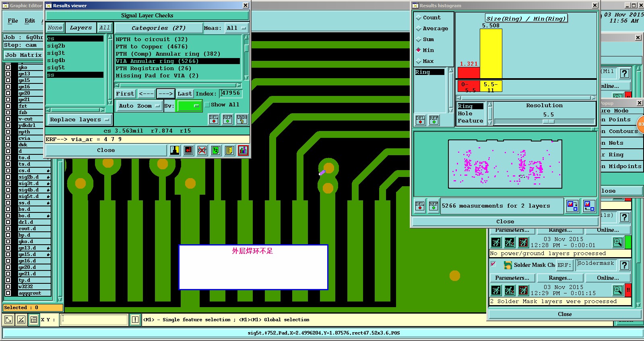
Task: Click the Last navigation button
Action: point(185,94)
